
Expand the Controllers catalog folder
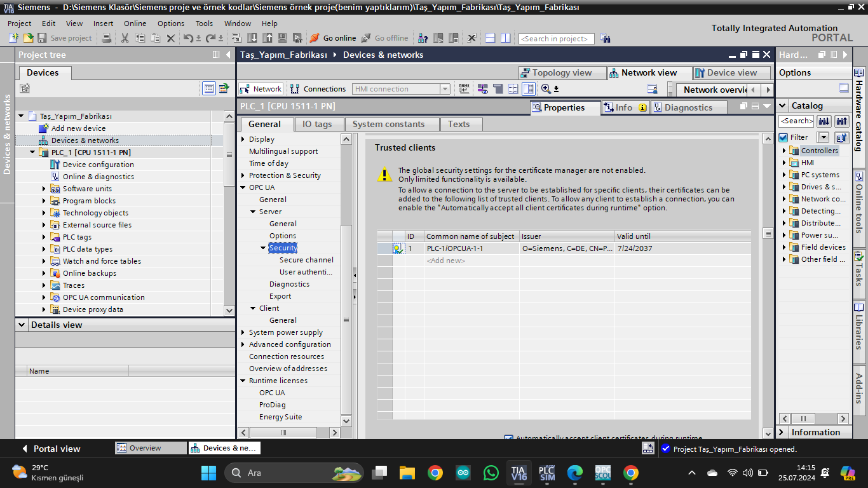point(784,151)
